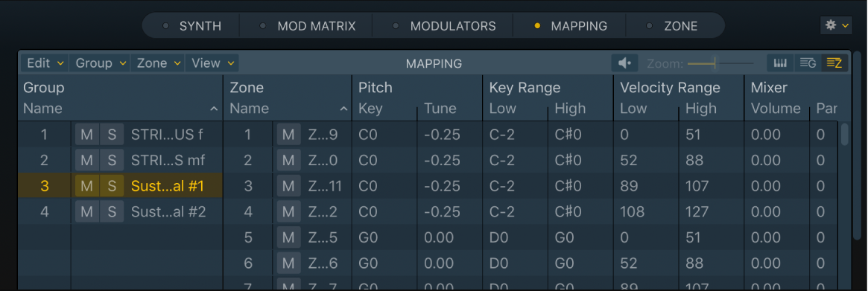The image size is (868, 291).
Task: Mute zone 5 in zone list
Action: coord(288,238)
